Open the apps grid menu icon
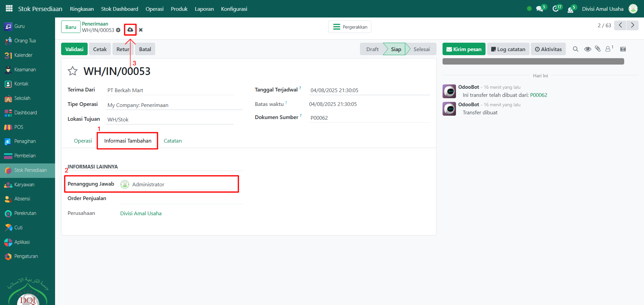This screenshot has width=644, height=305. [x=9, y=8]
